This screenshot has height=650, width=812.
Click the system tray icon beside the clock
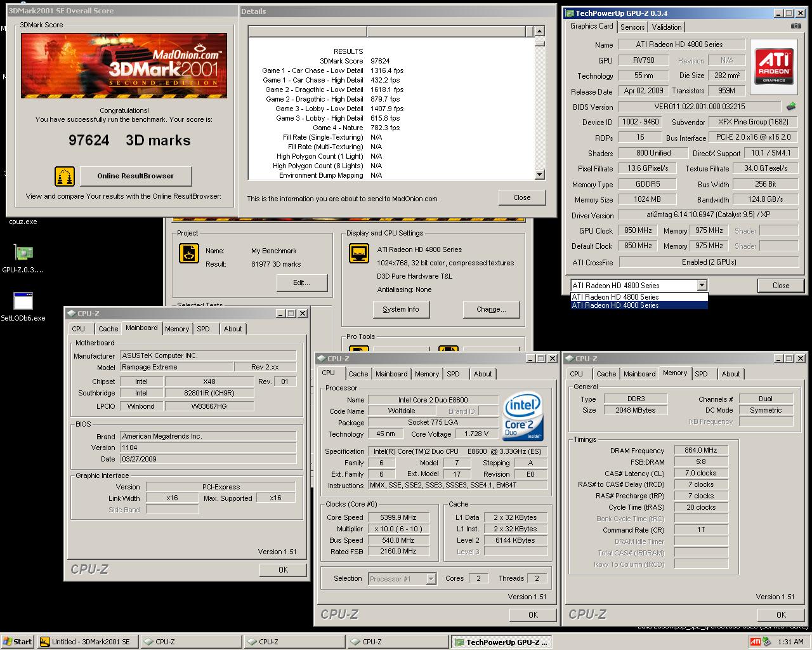click(766, 642)
